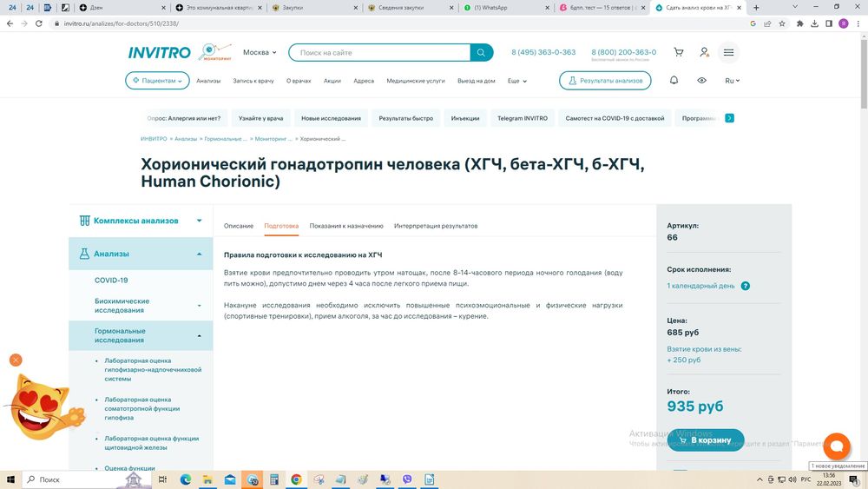The image size is (868, 489).
Task: Open the orange chat widget bubble
Action: coord(837,446)
